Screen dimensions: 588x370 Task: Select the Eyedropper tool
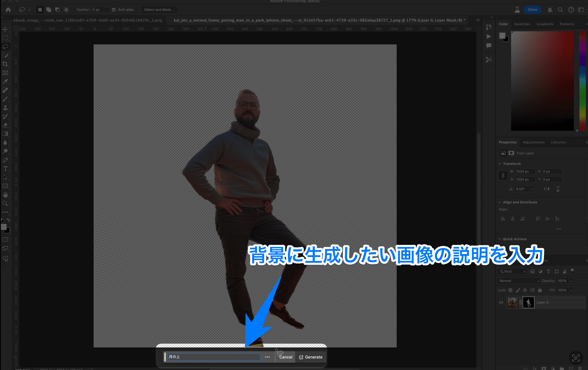pos(5,82)
